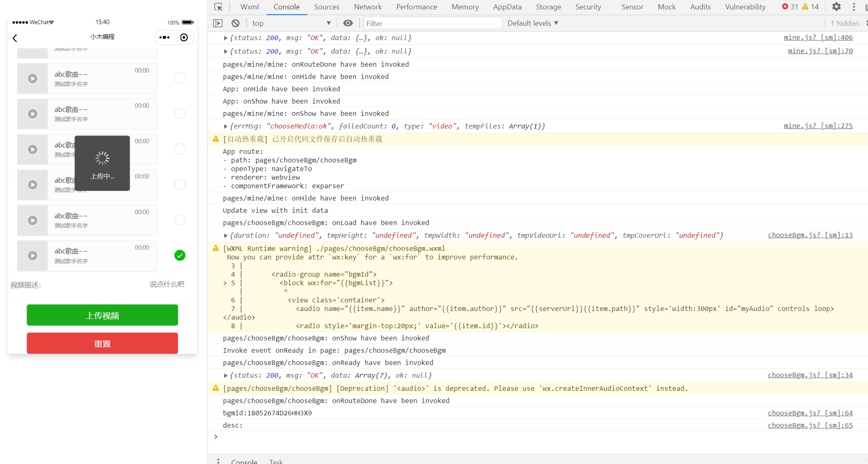Play the fourth abc歌曲 audio
This screenshot has width=868, height=464.
[33, 185]
